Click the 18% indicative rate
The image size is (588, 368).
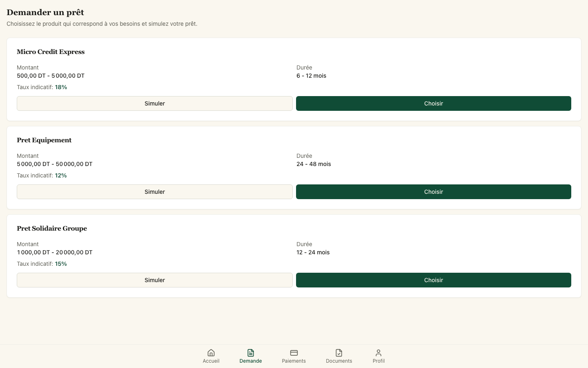point(61,87)
